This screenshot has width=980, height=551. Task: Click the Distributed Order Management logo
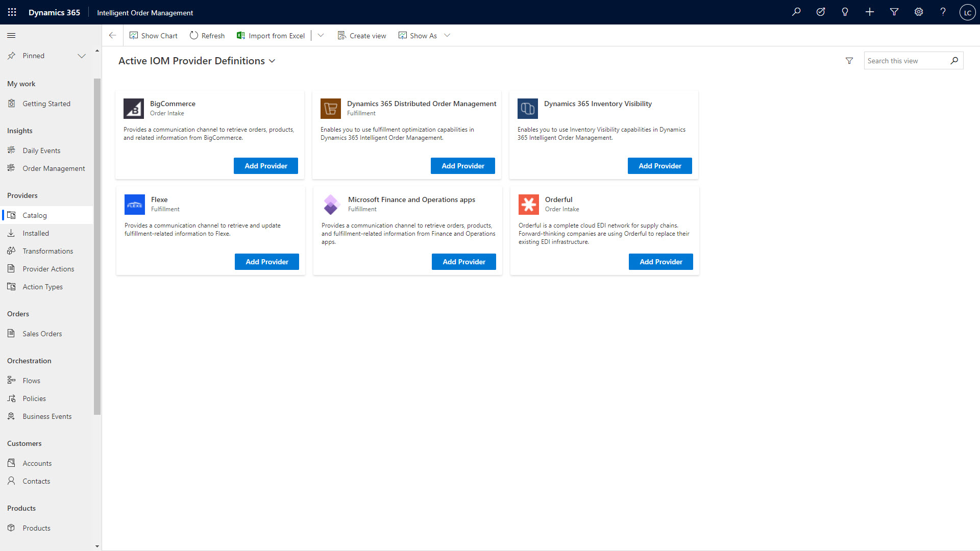click(x=331, y=109)
